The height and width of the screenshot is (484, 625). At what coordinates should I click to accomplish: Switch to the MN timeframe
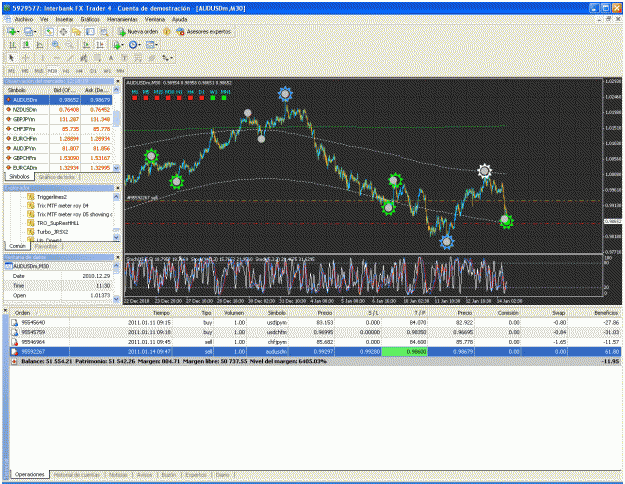120,71
